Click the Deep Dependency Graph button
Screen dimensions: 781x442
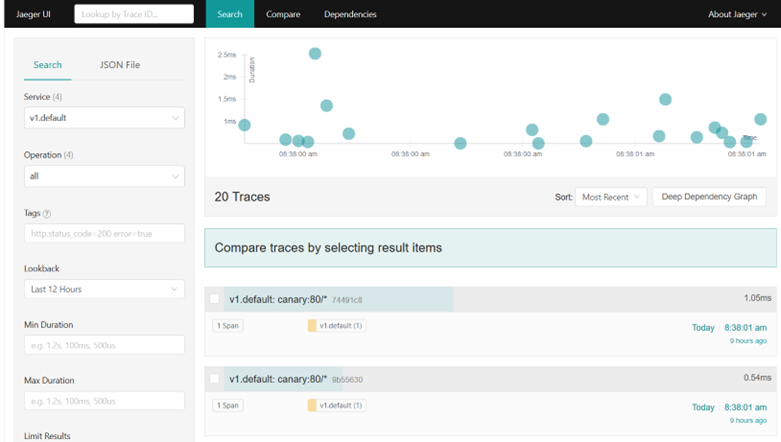click(x=709, y=197)
